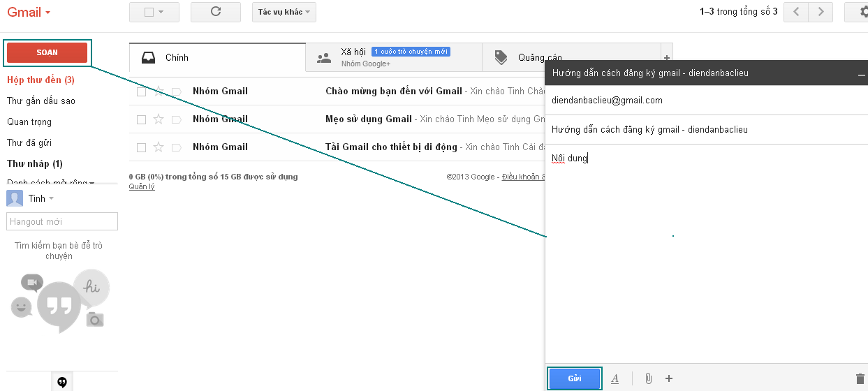Click "1 cuộc trò chuyện mới" badge

click(x=411, y=52)
